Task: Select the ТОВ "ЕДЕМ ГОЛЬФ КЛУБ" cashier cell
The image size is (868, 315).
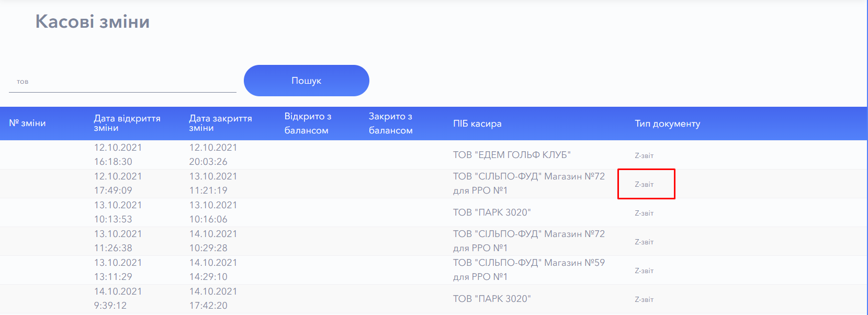Action: (x=511, y=155)
